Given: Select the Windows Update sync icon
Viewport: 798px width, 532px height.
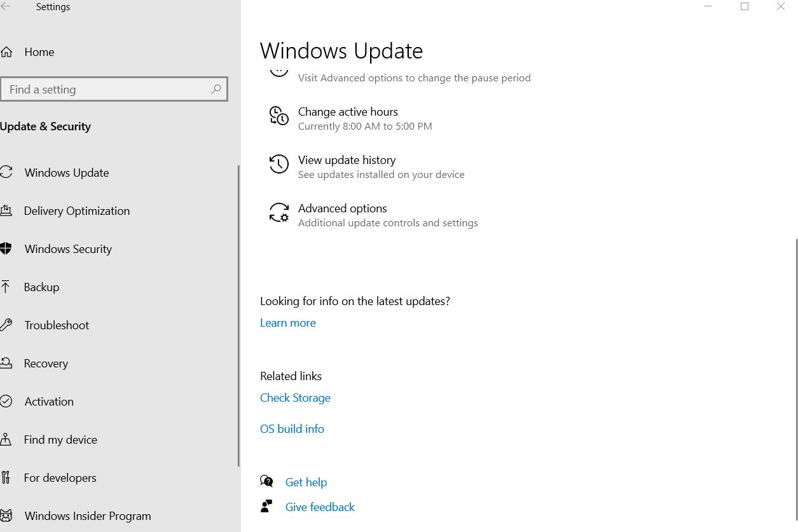Looking at the screenshot, I should pos(8,172).
